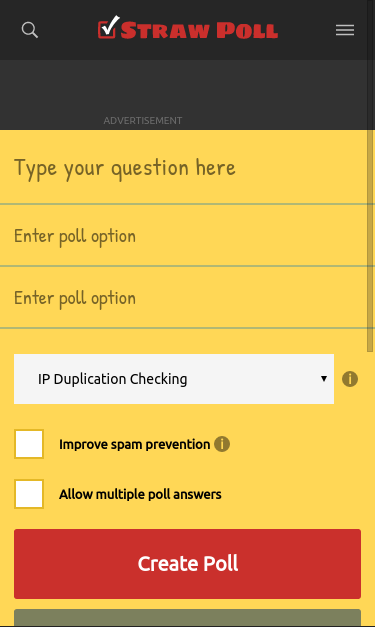Viewport: 375px width, 627px height.
Task: Focus the second Enter poll option field
Action: [x=184, y=298]
